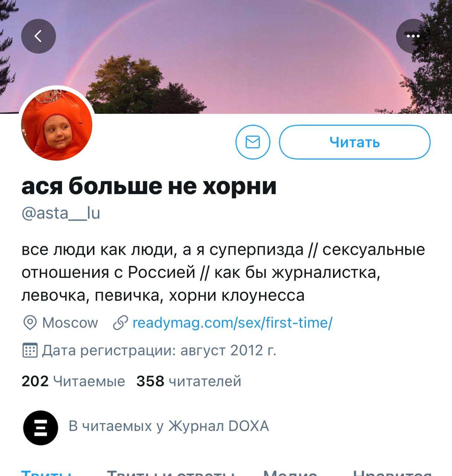Open the 202 Читаемые following list
The image size is (452, 476).
click(x=73, y=381)
